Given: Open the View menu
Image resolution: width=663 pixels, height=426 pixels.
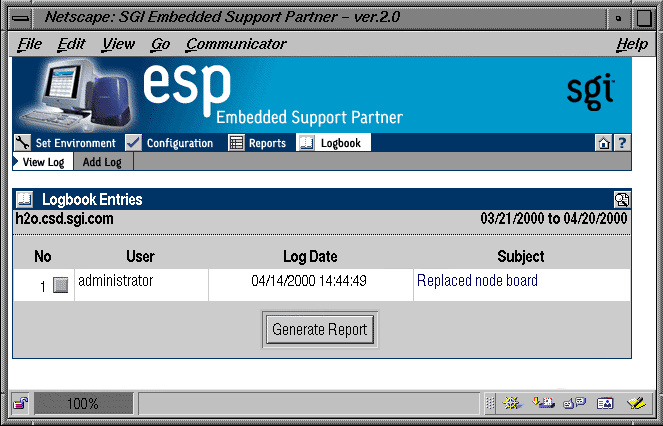Looking at the screenshot, I should tap(119, 44).
